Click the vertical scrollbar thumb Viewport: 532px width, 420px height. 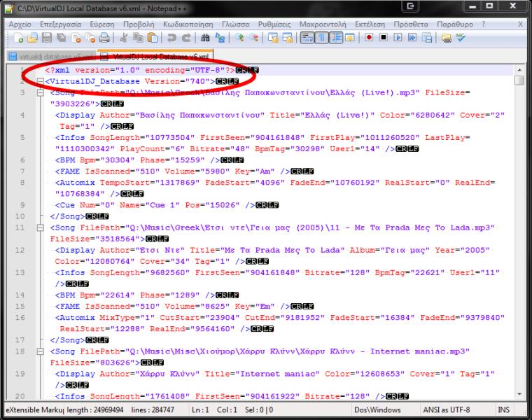[x=519, y=80]
